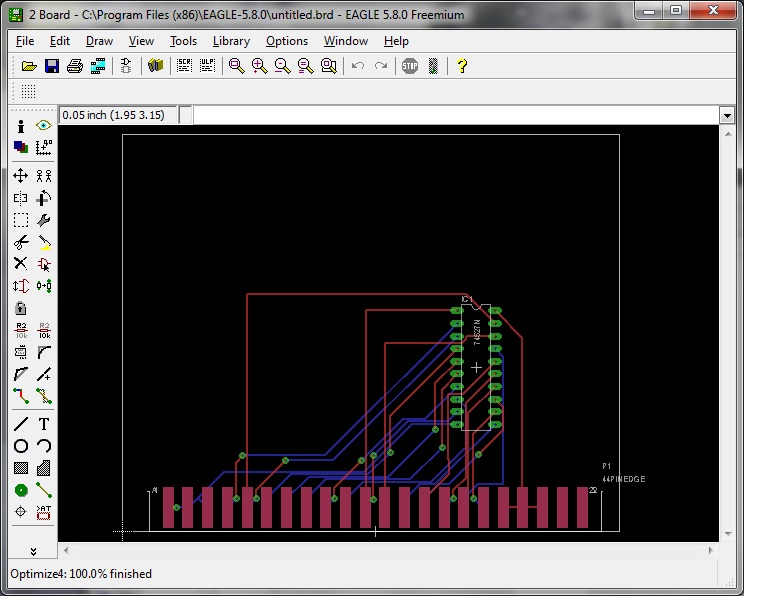The width and height of the screenshot is (768, 614).
Task: Select the Replace tool
Action: (x=44, y=285)
